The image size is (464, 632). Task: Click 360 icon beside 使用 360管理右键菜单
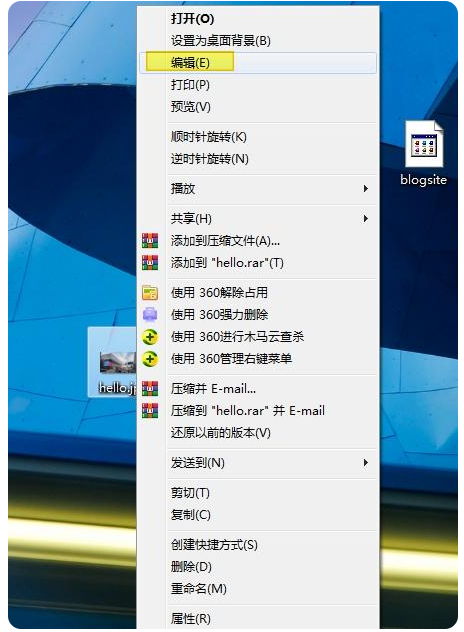(150, 359)
